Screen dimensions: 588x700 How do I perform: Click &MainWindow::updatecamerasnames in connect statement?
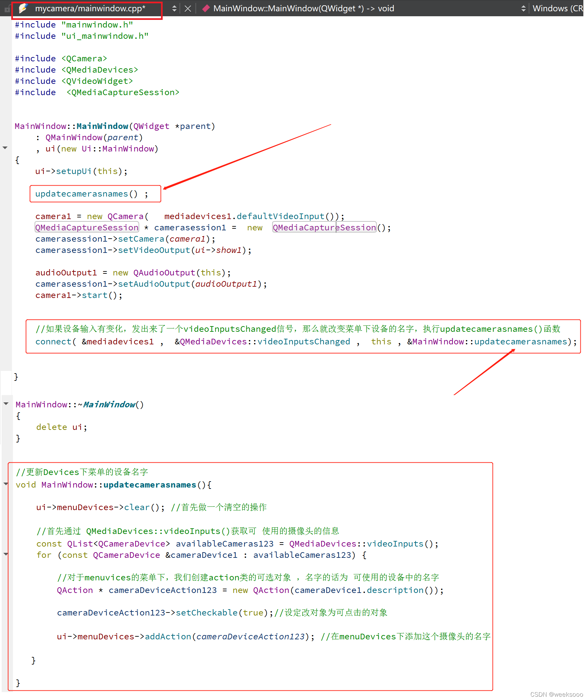(487, 342)
